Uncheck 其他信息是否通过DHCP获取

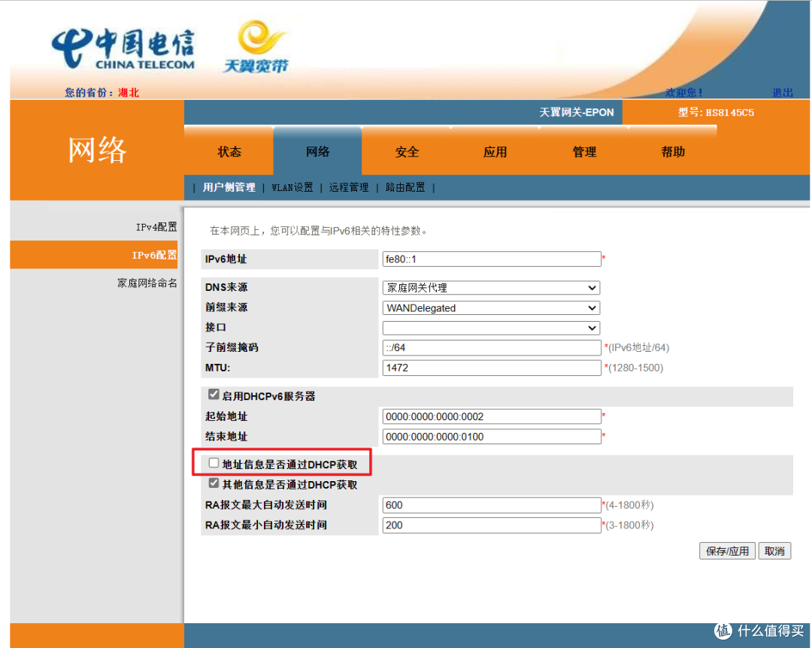(x=214, y=483)
